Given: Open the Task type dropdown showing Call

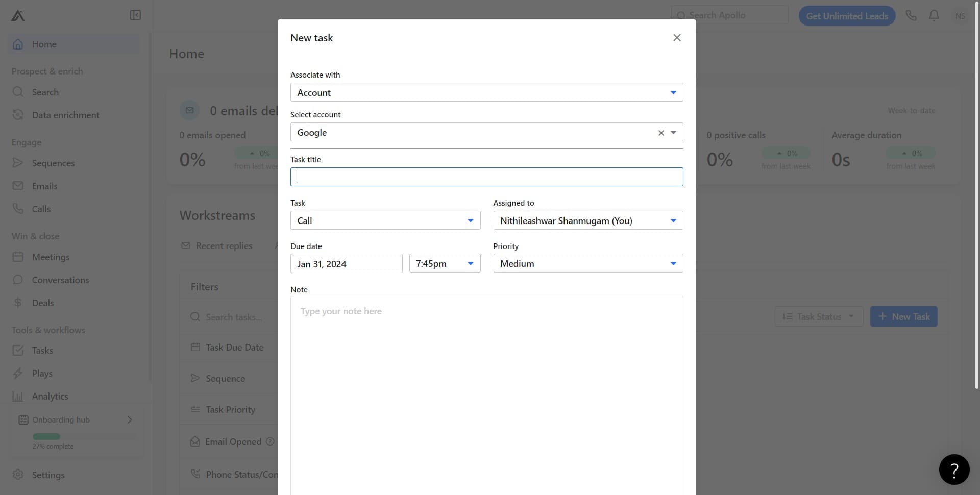Looking at the screenshot, I should (385, 220).
